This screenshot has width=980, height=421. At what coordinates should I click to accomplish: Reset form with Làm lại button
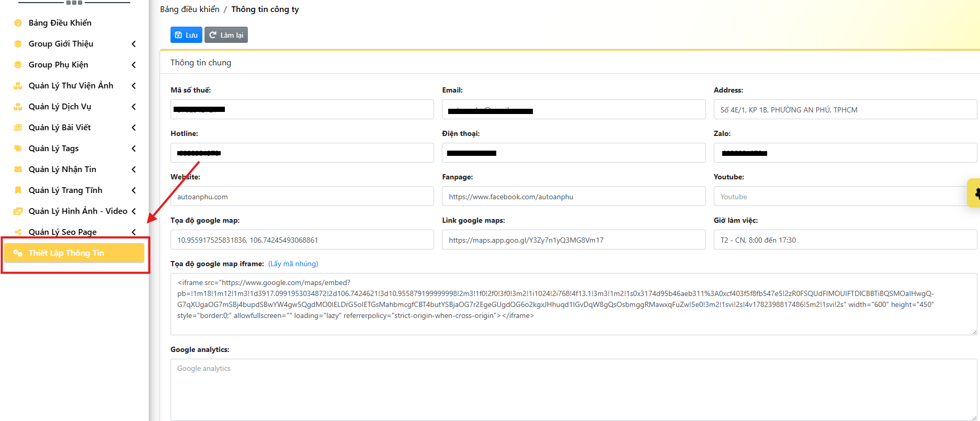tap(226, 35)
